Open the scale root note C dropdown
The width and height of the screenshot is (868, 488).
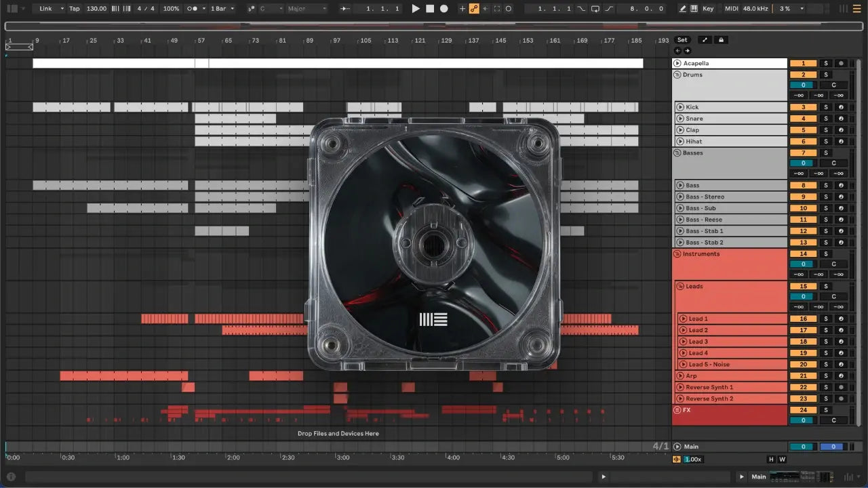[x=271, y=9]
